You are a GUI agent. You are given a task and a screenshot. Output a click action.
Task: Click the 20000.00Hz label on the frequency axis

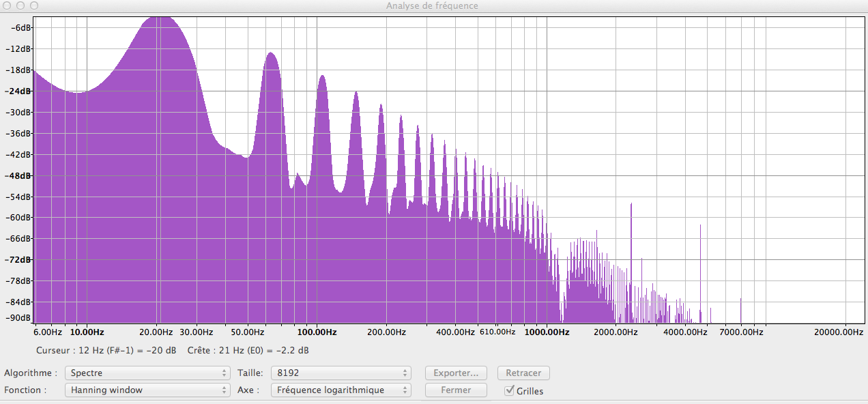pos(839,332)
